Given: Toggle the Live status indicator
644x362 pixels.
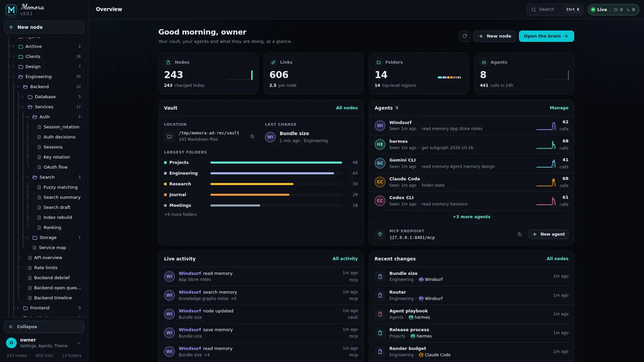Looking at the screenshot, I should [599, 10].
